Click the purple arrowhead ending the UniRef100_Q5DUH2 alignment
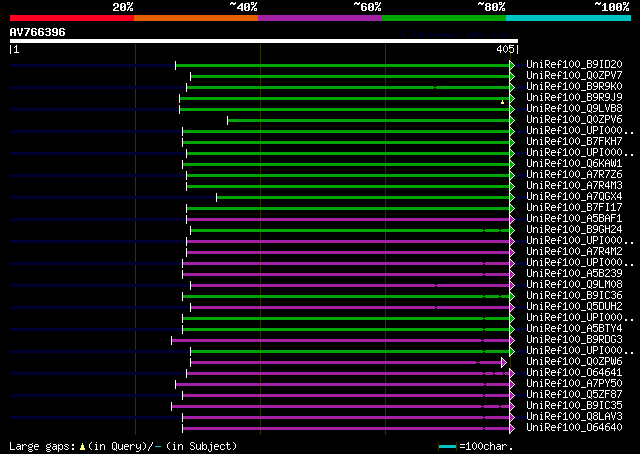 (x=512, y=307)
